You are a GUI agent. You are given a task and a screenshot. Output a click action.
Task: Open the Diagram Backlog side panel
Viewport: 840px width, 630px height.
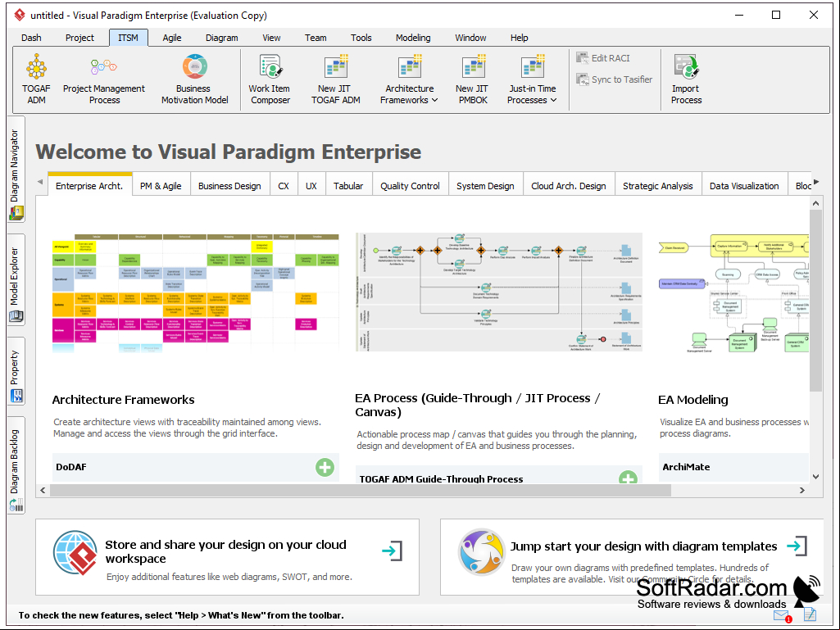(x=16, y=465)
